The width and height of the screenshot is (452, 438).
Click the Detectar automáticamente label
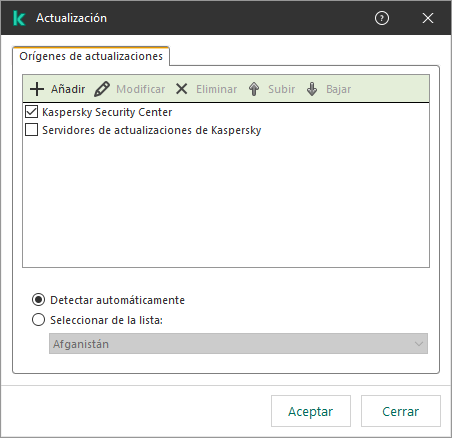pyautogui.click(x=117, y=300)
